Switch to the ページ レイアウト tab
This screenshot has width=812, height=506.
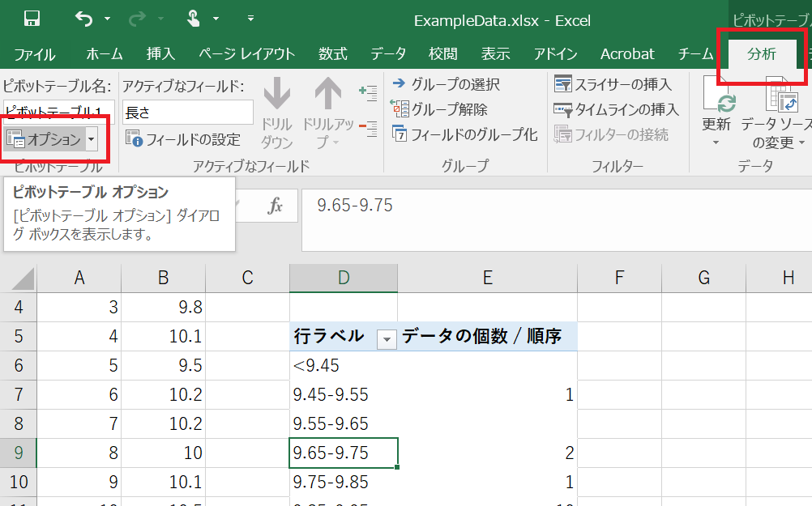point(246,53)
